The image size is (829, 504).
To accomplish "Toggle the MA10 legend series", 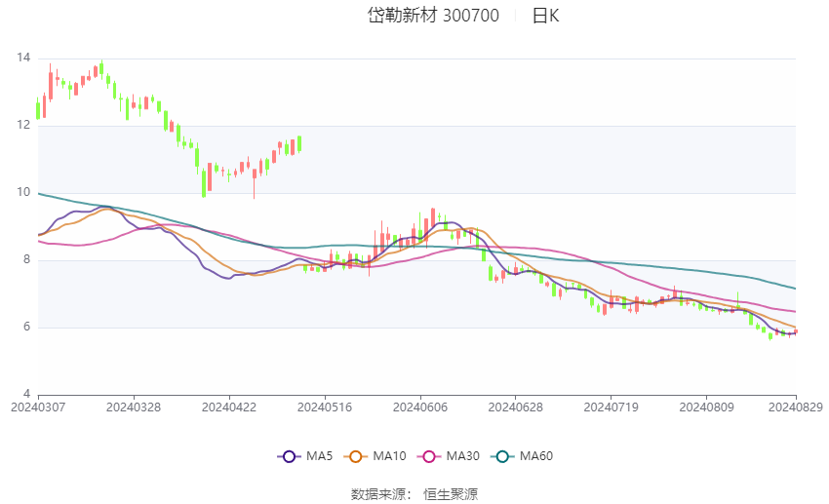I will tap(375, 456).
